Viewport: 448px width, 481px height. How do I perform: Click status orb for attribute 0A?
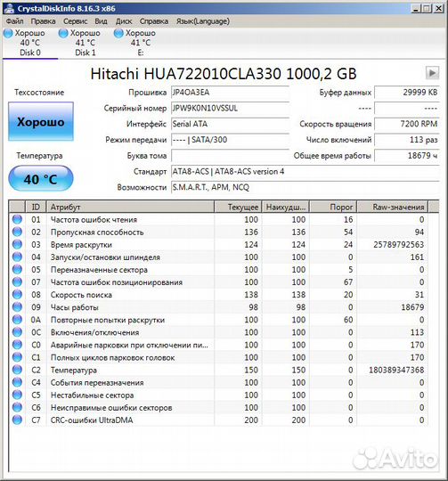click(17, 320)
